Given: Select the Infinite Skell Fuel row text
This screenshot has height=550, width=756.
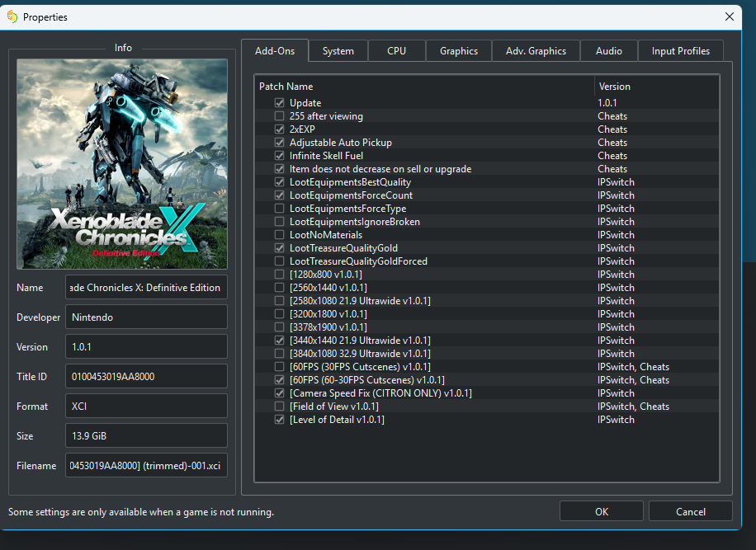Looking at the screenshot, I should pyautogui.click(x=326, y=156).
